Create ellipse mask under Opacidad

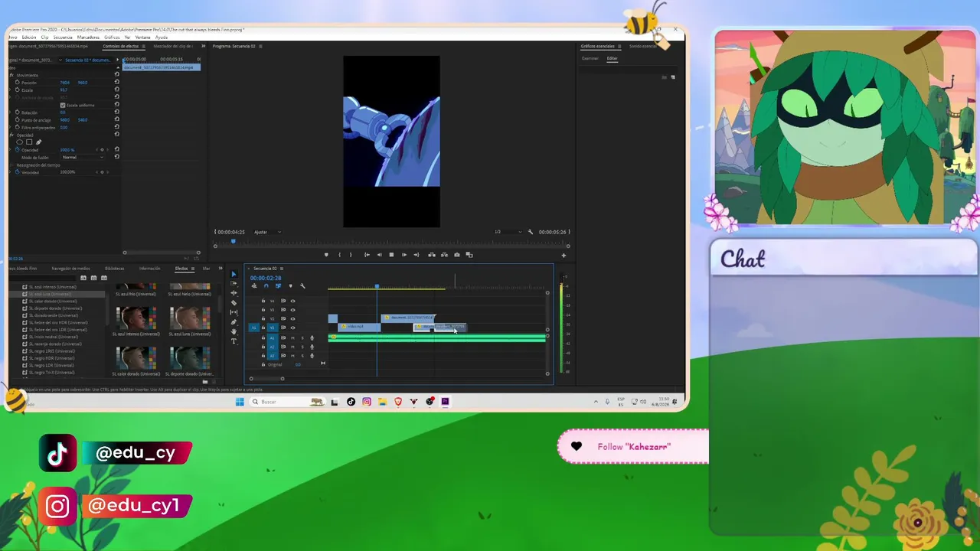pos(20,142)
